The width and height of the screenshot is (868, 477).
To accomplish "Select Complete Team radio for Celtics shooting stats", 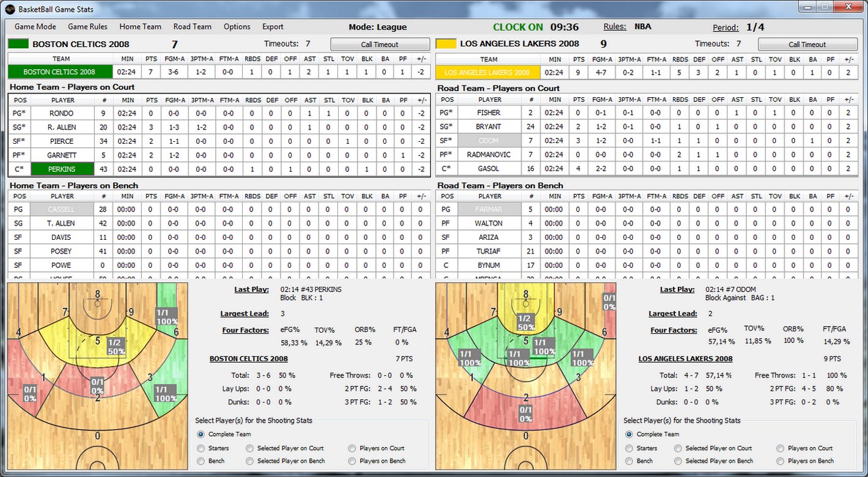I will click(201, 434).
